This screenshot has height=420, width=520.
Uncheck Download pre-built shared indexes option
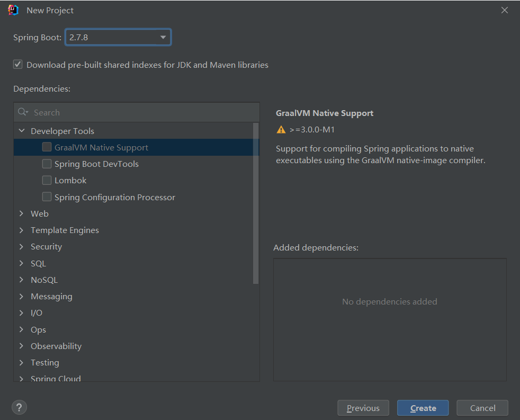pos(18,65)
